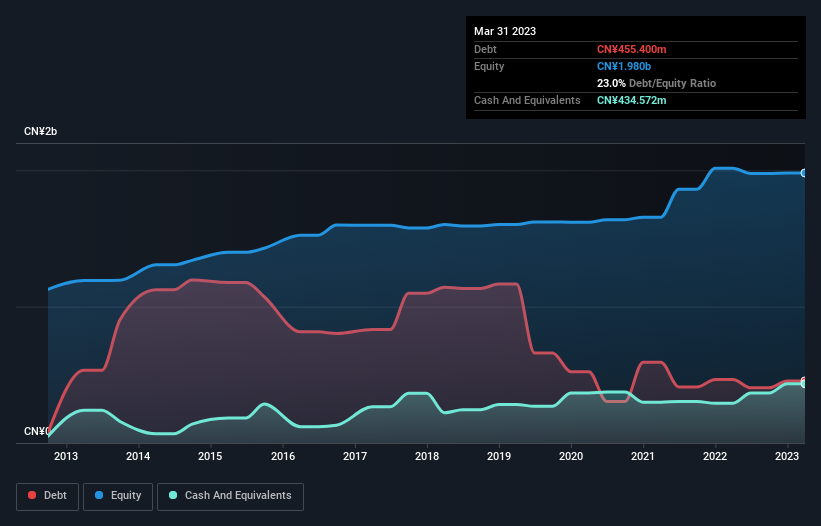Click the 2016 x-axis label
821x526 pixels.
(x=283, y=456)
